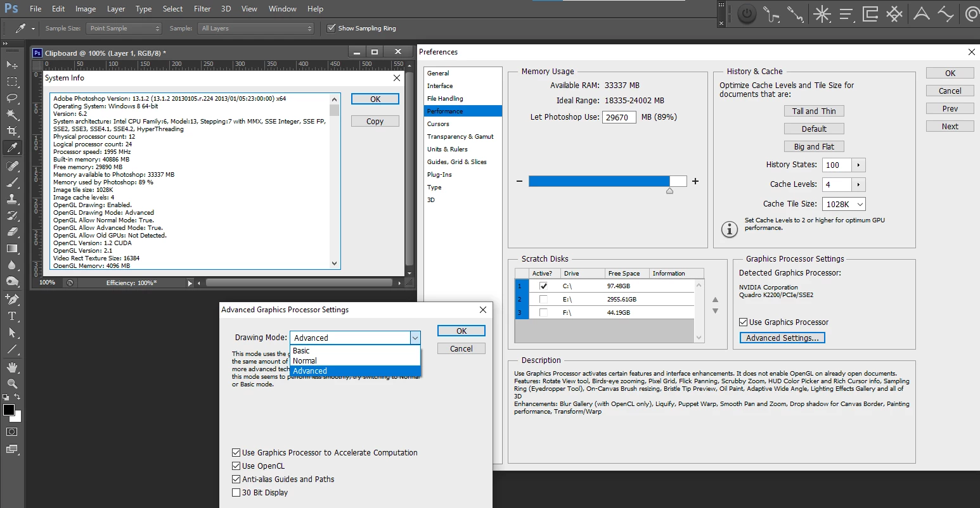
Task: Toggle the Use OpenCL checkbox
Action: (x=236, y=466)
